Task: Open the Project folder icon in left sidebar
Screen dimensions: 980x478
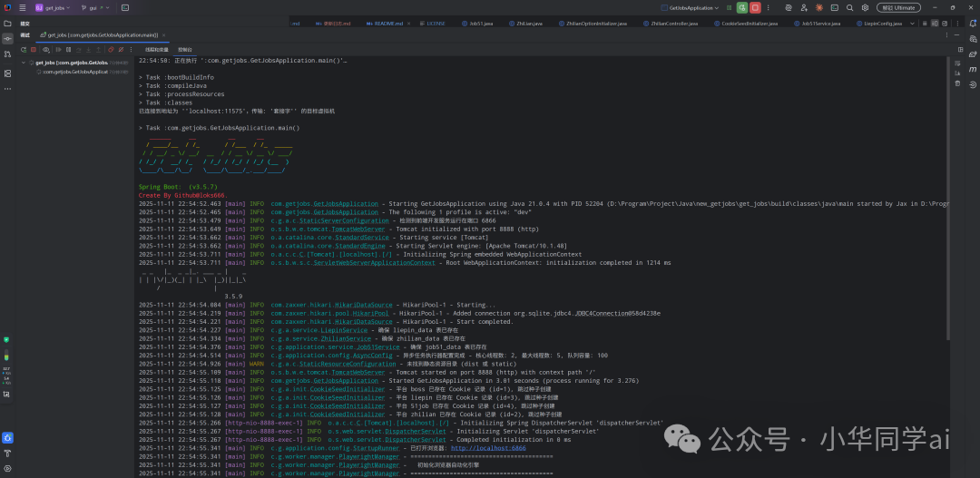Action: [x=7, y=23]
